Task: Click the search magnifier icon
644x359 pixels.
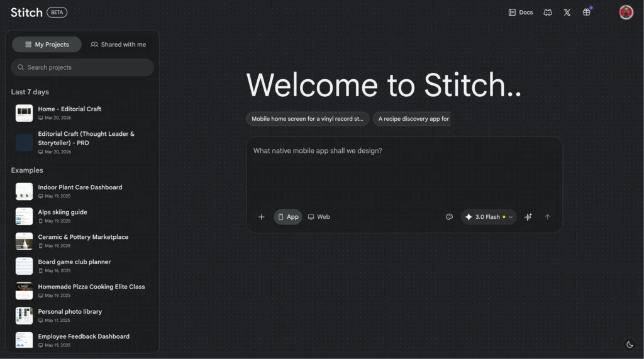Action: click(21, 67)
